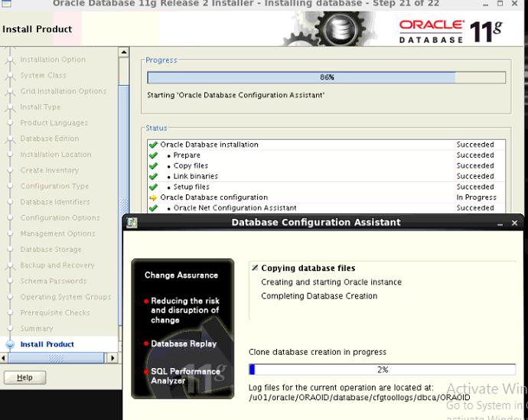This screenshot has width=528, height=420.
Task: Click the bullet icon at Install Product step
Action: 10,344
